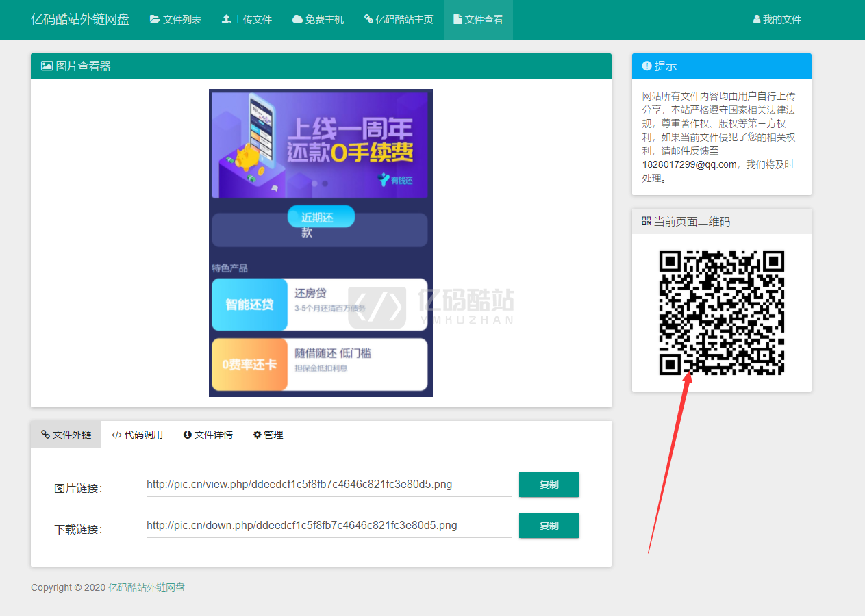This screenshot has height=616, width=865.
Task: Select the 文件查看 nav item
Action: [x=478, y=20]
